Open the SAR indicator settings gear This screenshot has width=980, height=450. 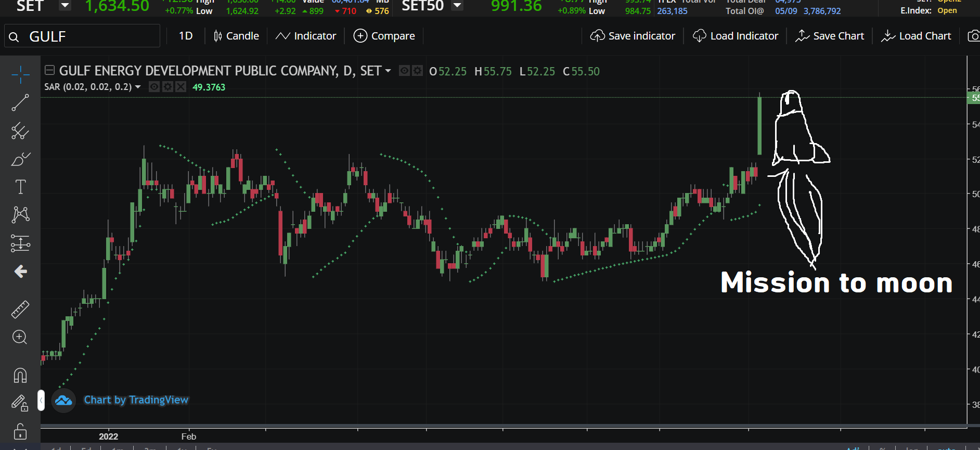point(167,87)
